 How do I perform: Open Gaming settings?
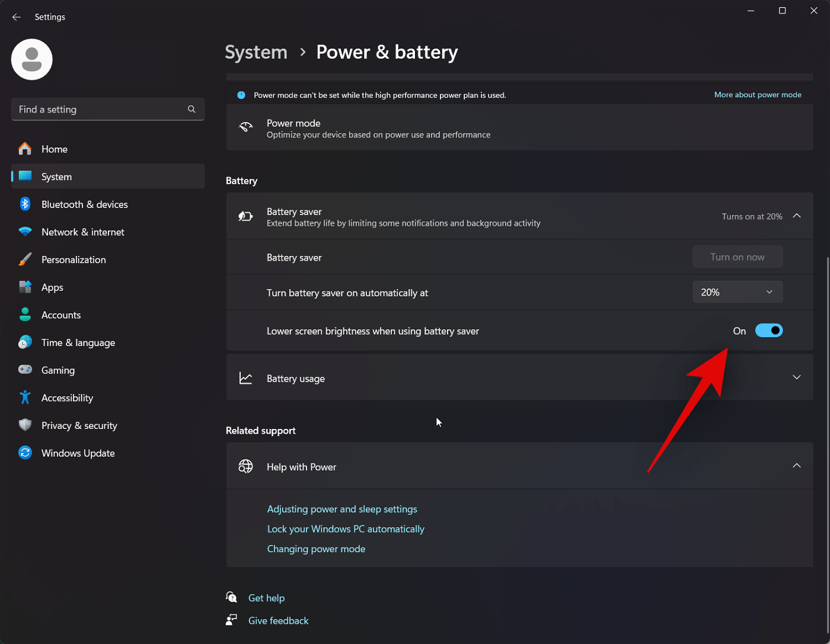pyautogui.click(x=108, y=370)
